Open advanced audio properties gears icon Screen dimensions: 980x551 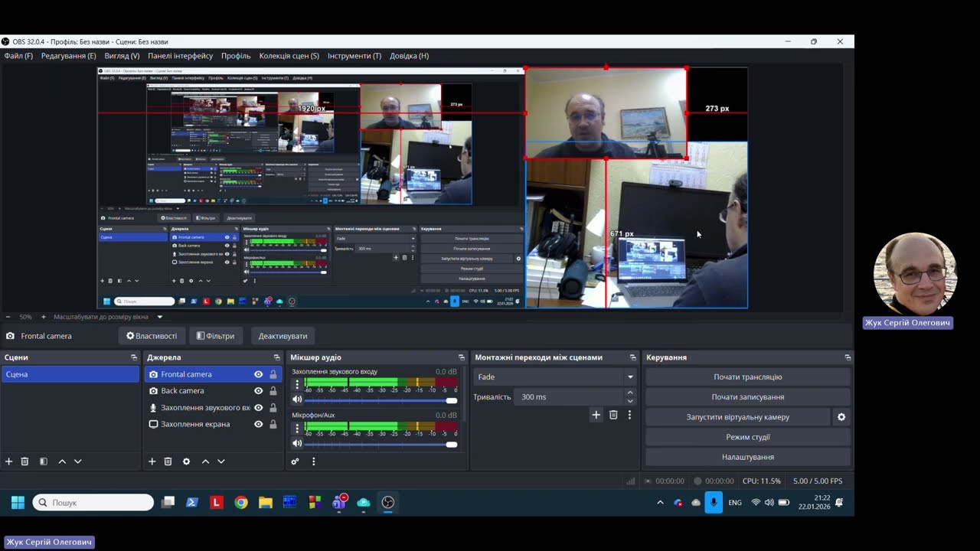click(x=295, y=461)
